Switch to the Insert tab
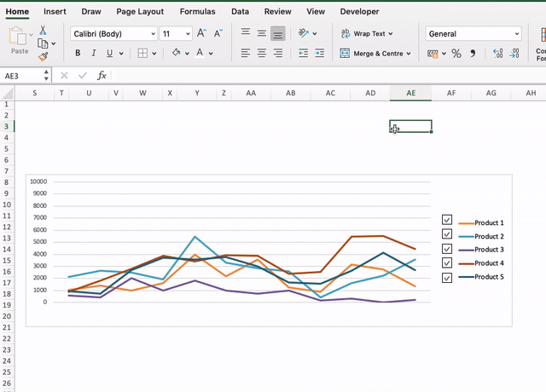This screenshot has width=546, height=392. tap(55, 11)
